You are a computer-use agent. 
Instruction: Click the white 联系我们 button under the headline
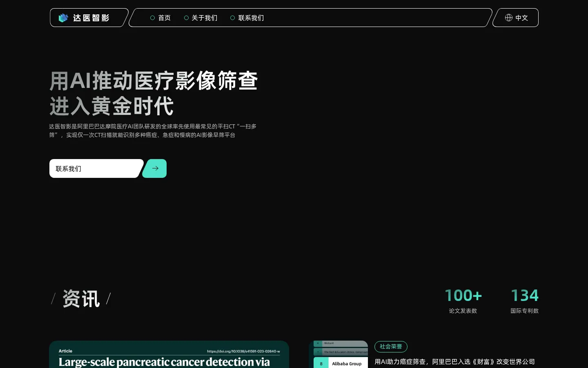[96, 168]
